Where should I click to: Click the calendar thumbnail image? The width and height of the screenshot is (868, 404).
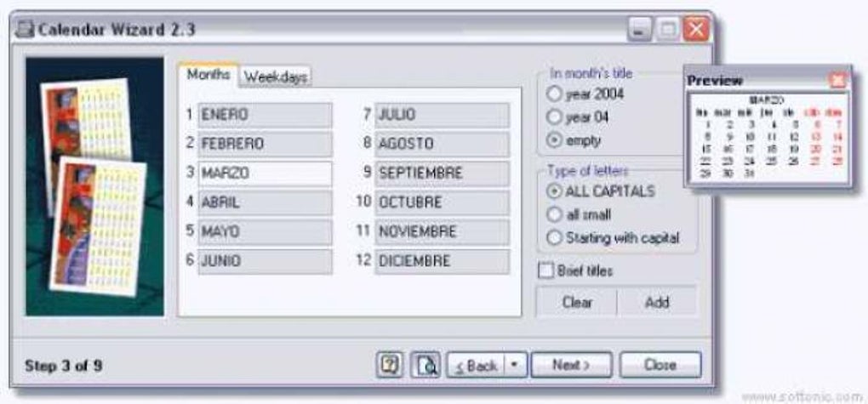pos(94,186)
